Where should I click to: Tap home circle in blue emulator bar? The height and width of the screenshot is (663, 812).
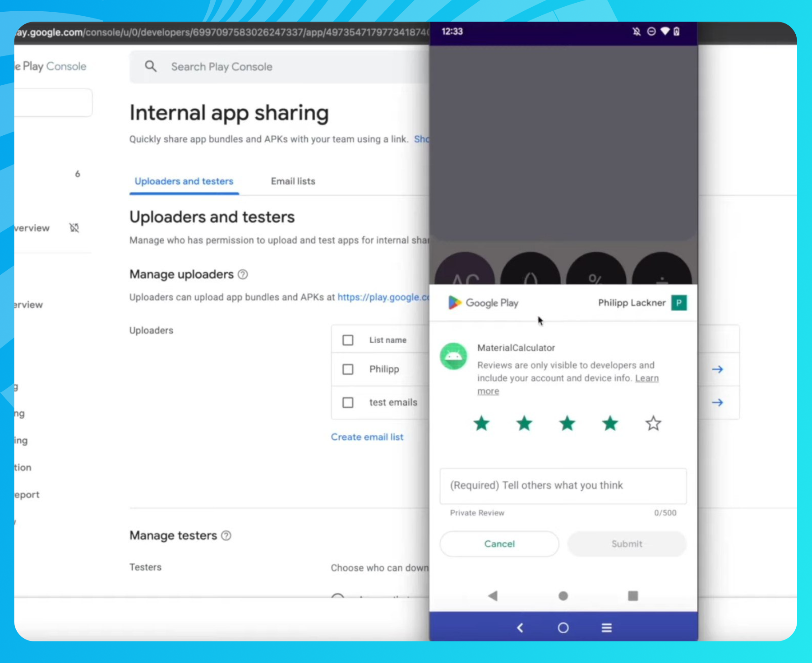tap(563, 627)
